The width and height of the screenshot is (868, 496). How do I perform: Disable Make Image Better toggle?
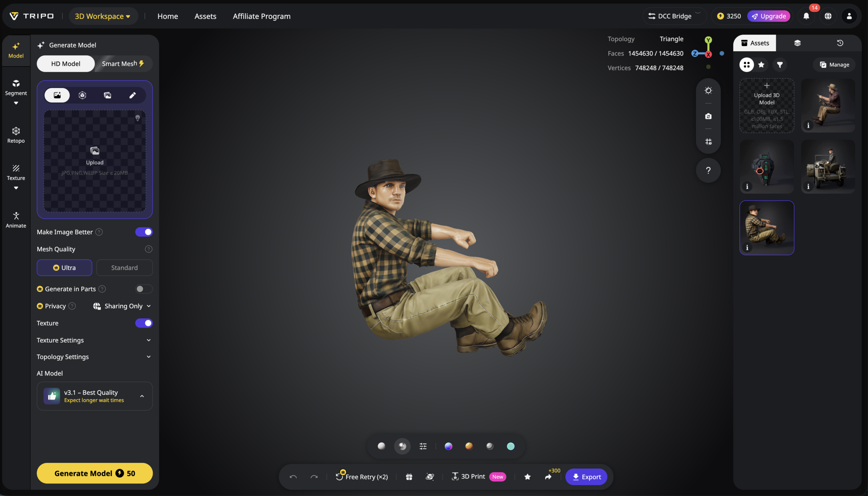[x=143, y=232]
